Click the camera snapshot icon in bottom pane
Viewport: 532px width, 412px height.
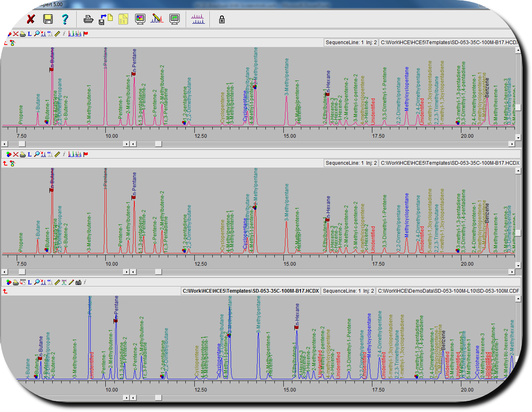pyautogui.click(x=78, y=282)
